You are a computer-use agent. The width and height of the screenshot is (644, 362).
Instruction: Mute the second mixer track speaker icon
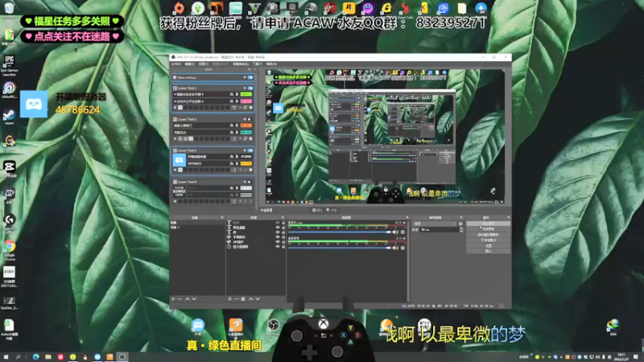point(395,248)
